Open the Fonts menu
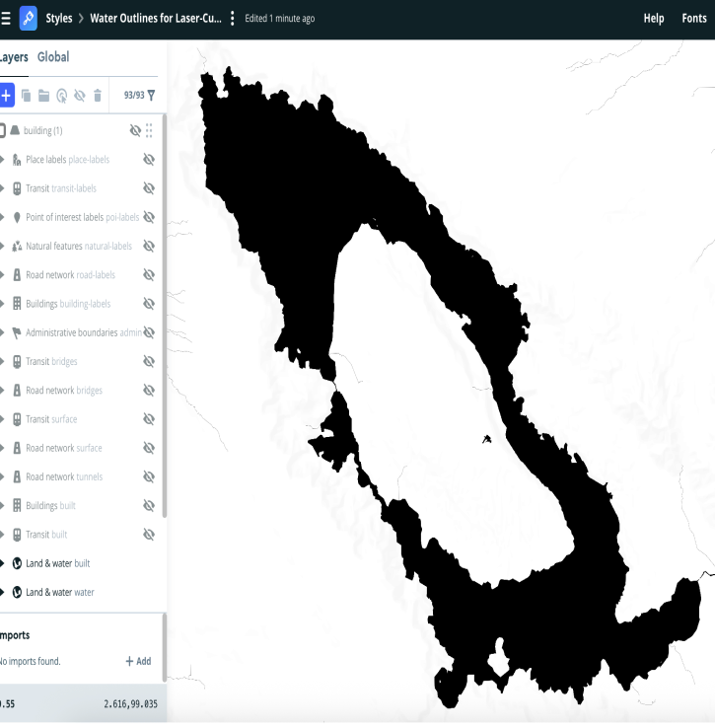This screenshot has height=728, width=715. point(694,19)
